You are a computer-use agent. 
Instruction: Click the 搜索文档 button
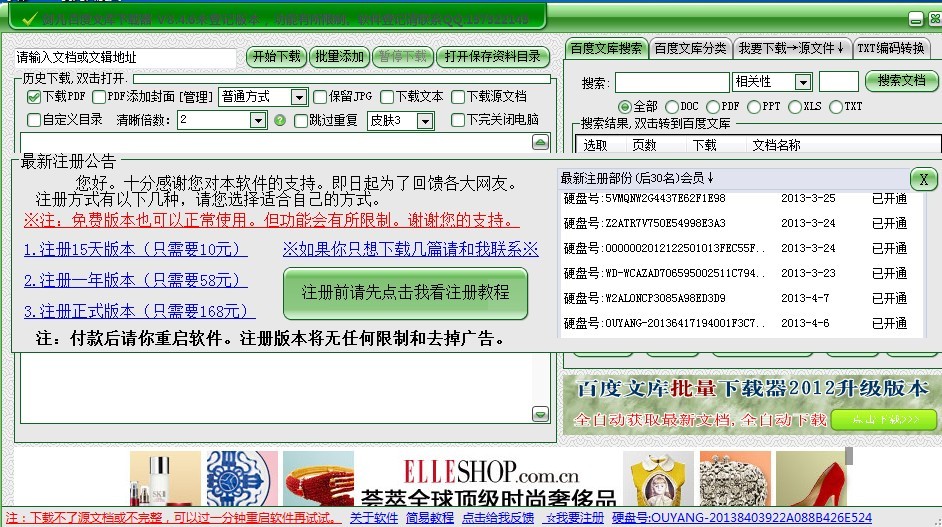901,81
